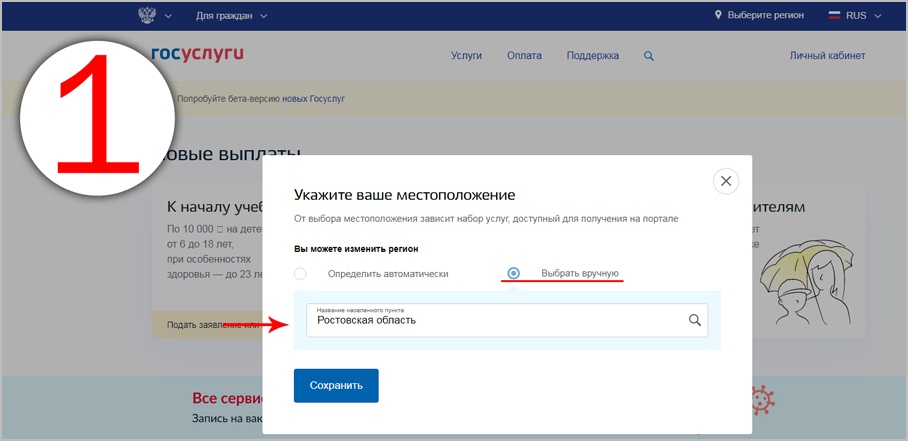Click the magnifier icon inside the locality field
Screen dimensions: 908x441
pyautogui.click(x=695, y=320)
